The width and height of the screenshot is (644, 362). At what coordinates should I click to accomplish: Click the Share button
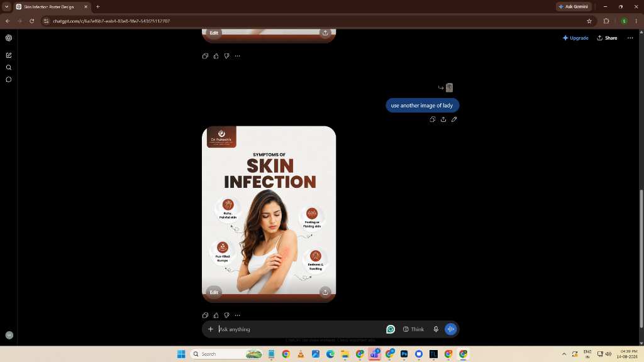(607, 38)
